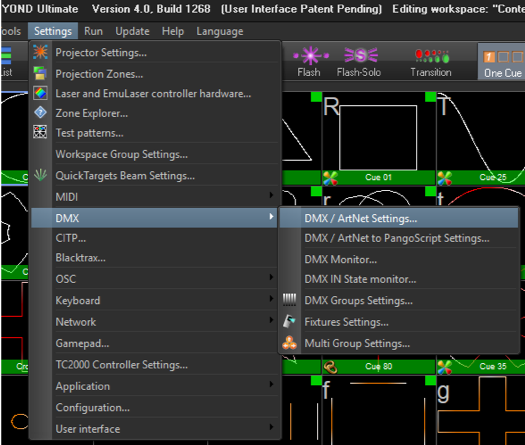Open Blacktrax settings
Screen dimensions: 525x445
154,258
